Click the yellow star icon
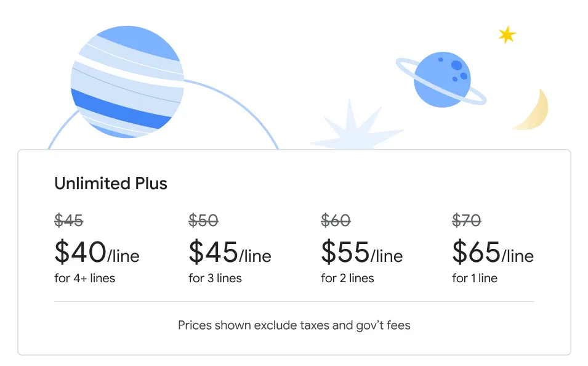Image resolution: width=588 pixels, height=366 pixels. pos(507,35)
